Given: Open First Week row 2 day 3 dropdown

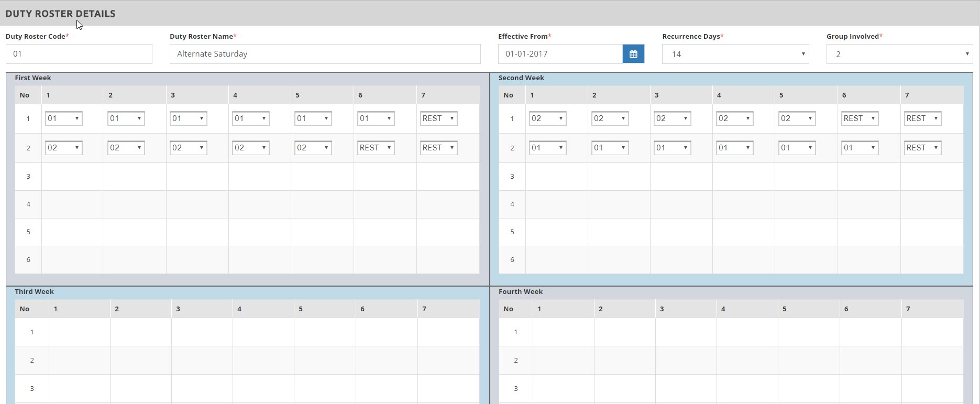Looking at the screenshot, I should click(189, 148).
